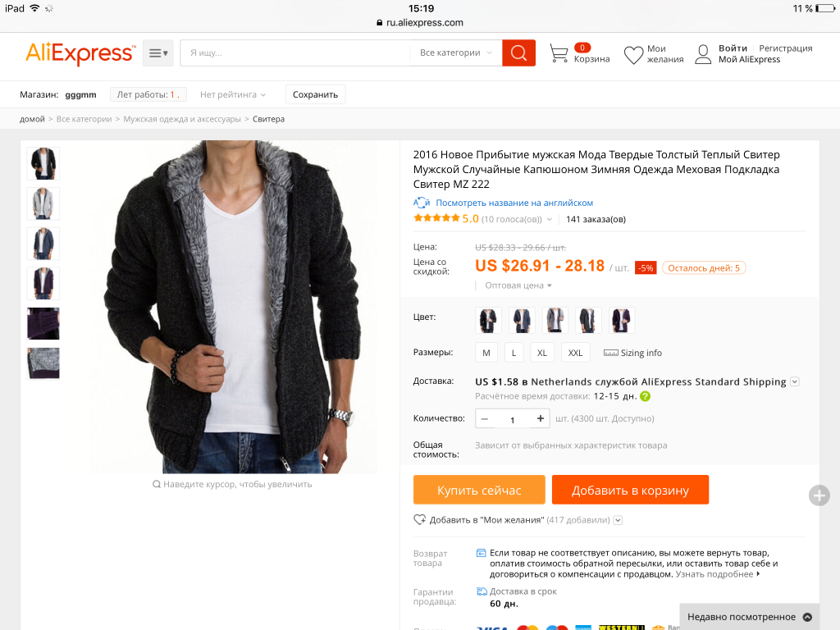The height and width of the screenshot is (630, 840).
Task: Select size XL
Action: coord(541,353)
